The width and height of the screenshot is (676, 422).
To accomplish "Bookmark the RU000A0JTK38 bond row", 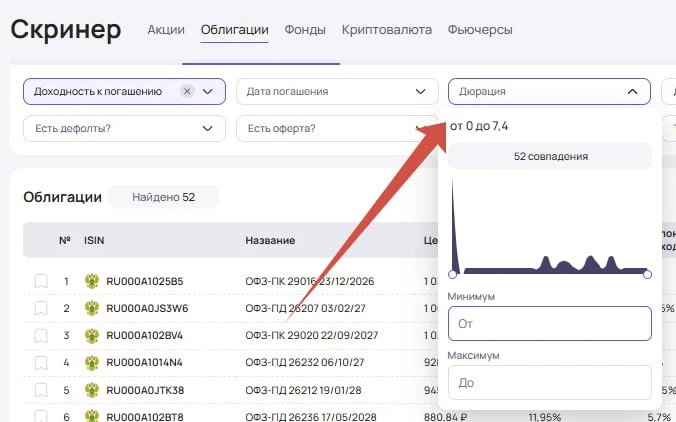I will pos(41,390).
